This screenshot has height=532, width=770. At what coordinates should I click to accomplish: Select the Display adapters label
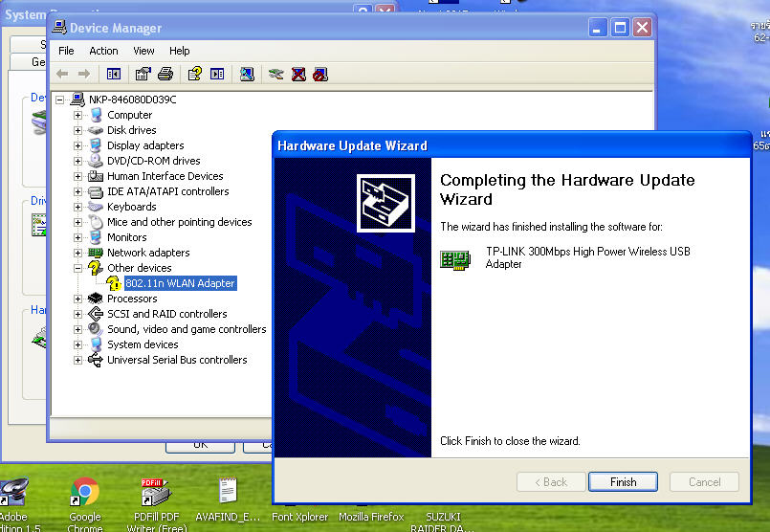point(145,145)
